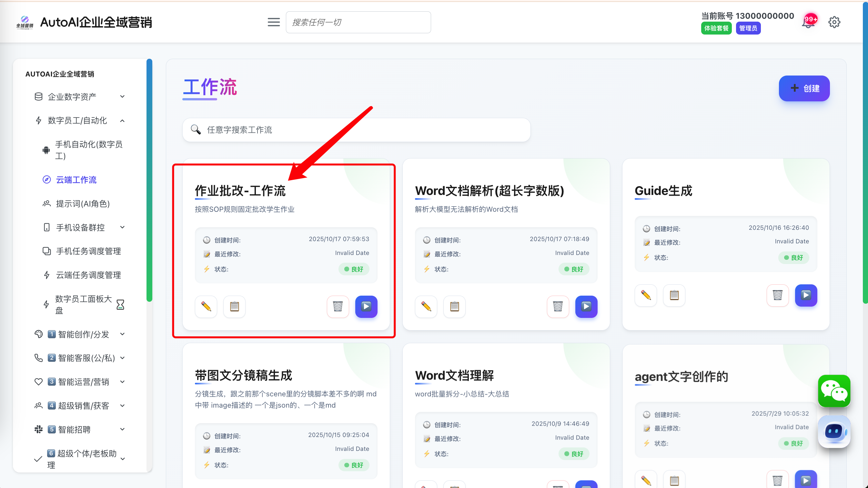Image resolution: width=868 pixels, height=488 pixels.
Task: Click the 创建 button
Action: (x=804, y=88)
